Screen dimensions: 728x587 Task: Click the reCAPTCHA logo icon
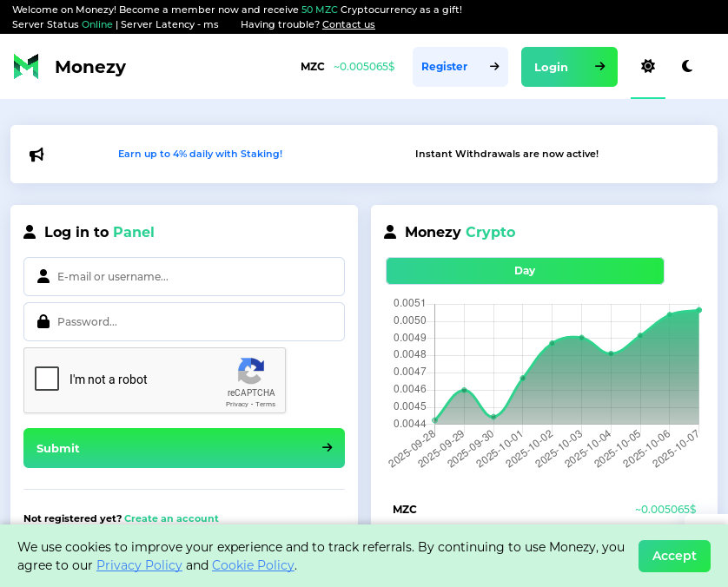click(250, 371)
